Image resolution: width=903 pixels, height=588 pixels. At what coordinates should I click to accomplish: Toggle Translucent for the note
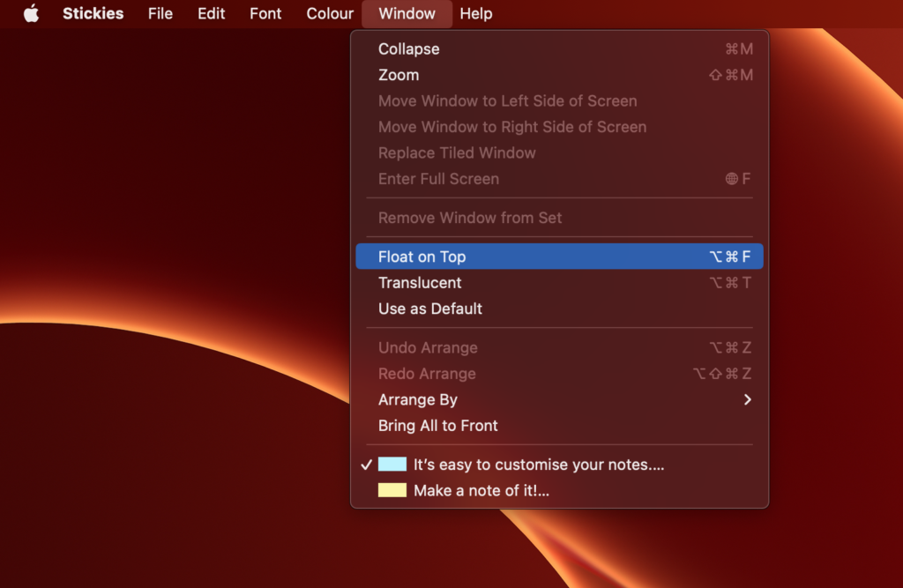pos(559,283)
